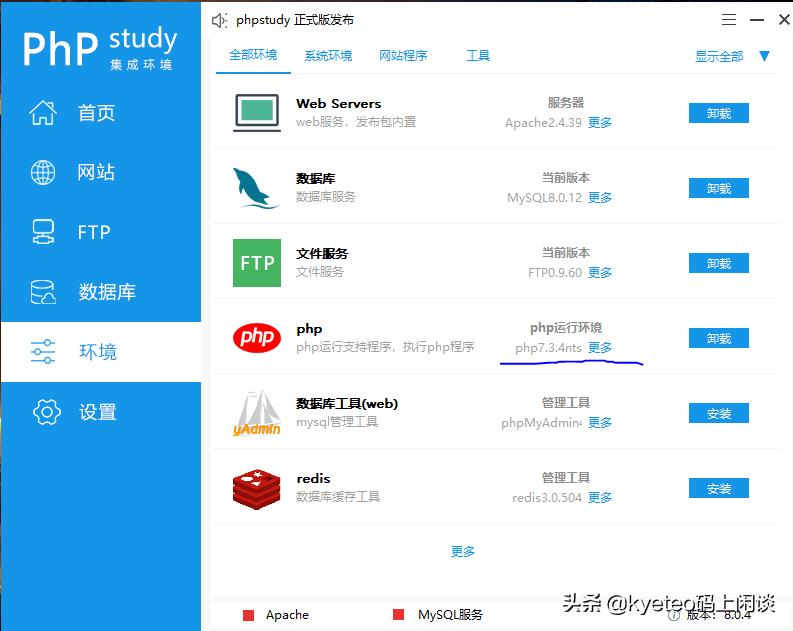Viewport: 793px width, 631px height.
Task: Uninstall Web Servers with 卸载 button
Action: [x=719, y=113]
